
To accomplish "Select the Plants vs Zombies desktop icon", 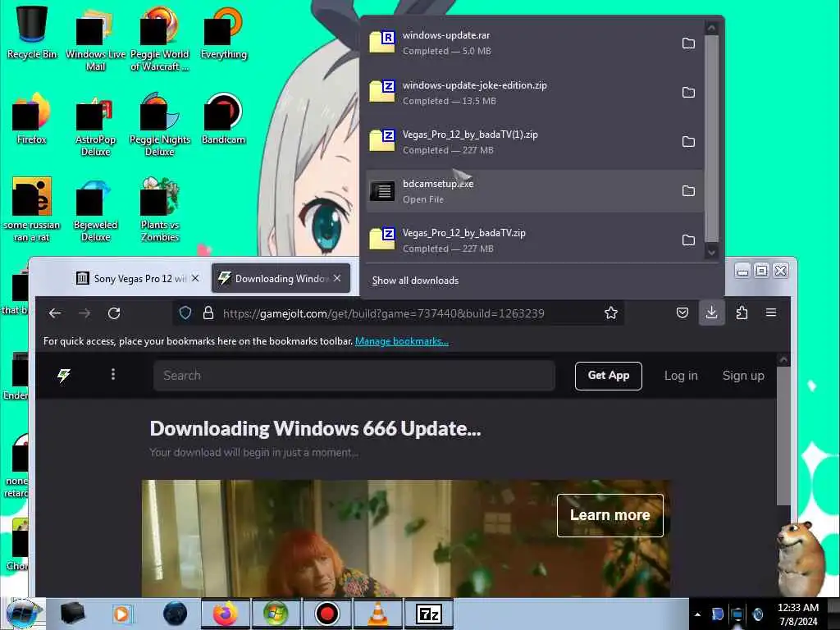I will 160,210.
